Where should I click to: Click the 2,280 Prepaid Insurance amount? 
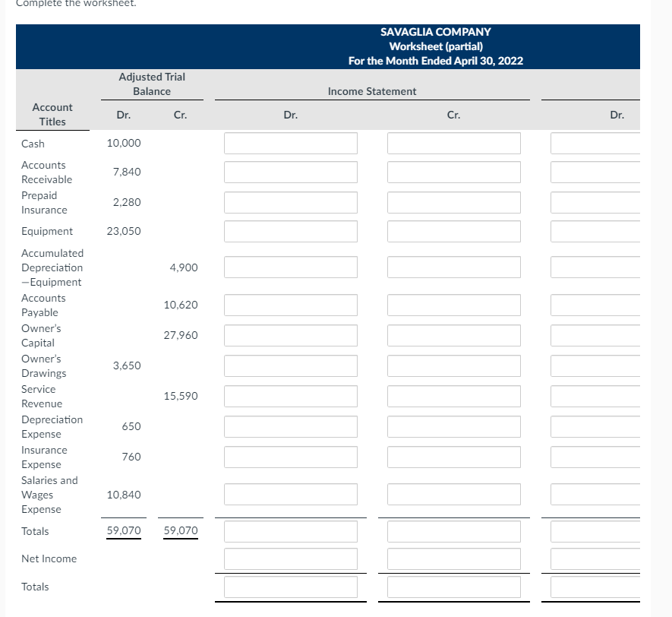(x=127, y=202)
